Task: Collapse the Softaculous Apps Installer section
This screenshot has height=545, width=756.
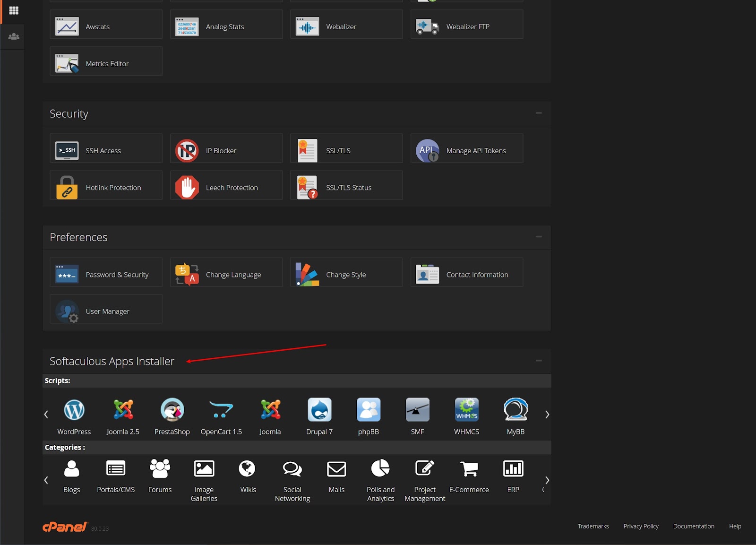Action: (539, 361)
